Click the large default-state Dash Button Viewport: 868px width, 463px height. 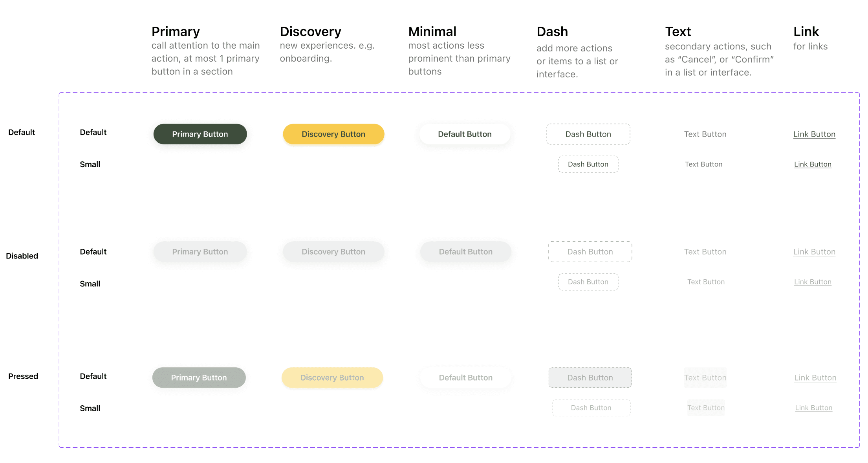coord(588,134)
